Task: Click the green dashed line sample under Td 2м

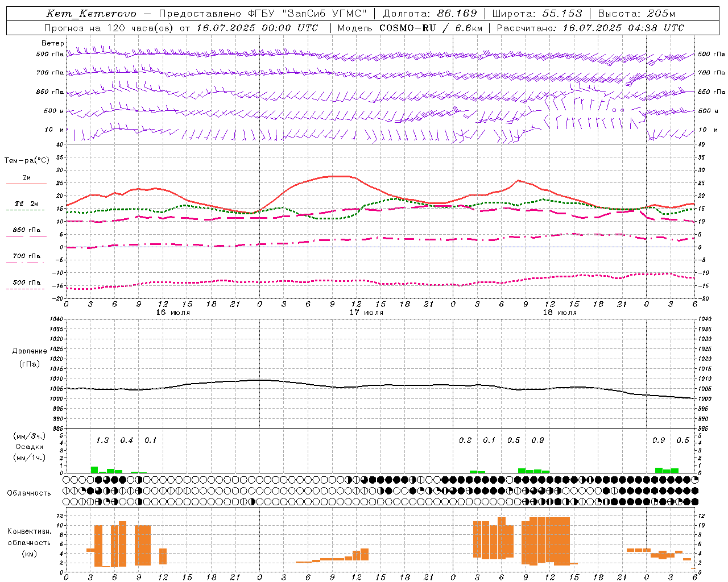Action: (x=25, y=210)
